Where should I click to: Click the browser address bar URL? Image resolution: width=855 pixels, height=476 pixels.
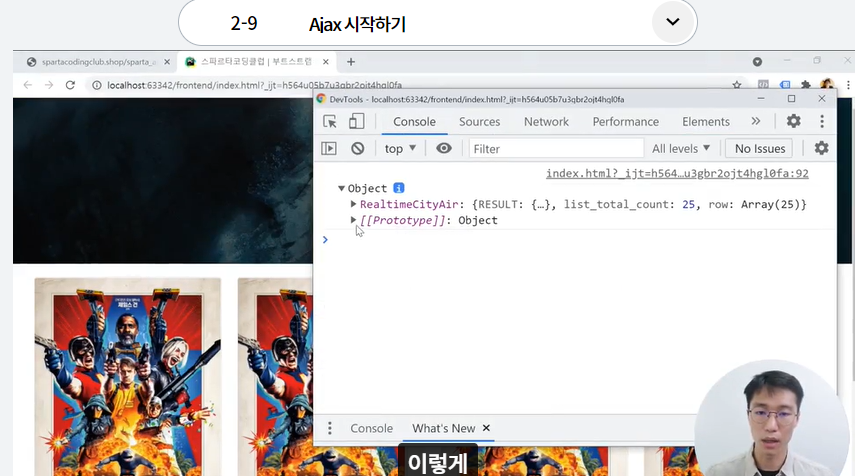pos(254,85)
